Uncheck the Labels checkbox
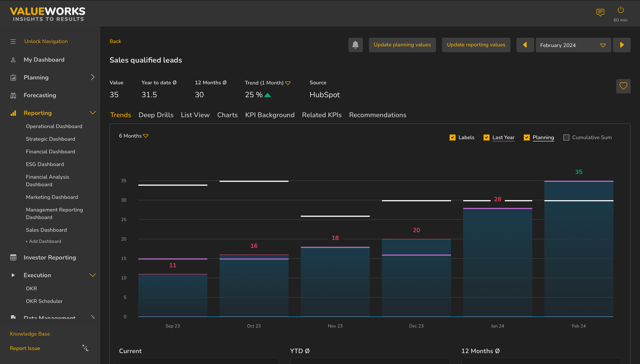 click(x=452, y=138)
